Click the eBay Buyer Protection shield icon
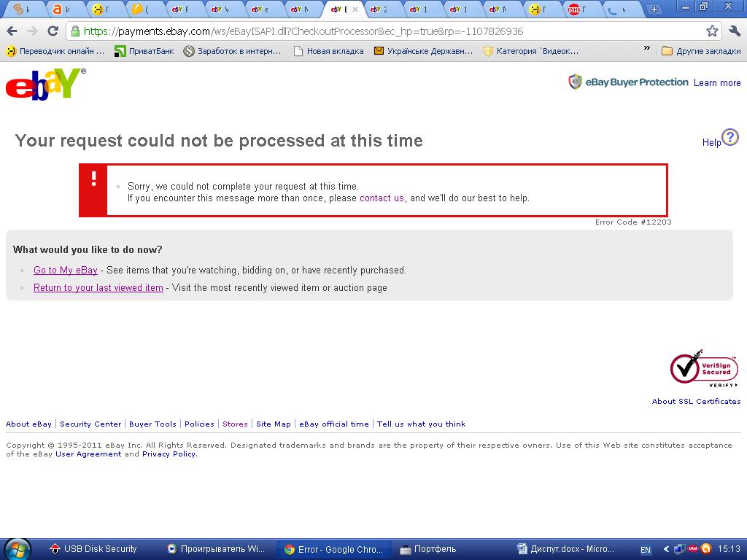 (576, 82)
